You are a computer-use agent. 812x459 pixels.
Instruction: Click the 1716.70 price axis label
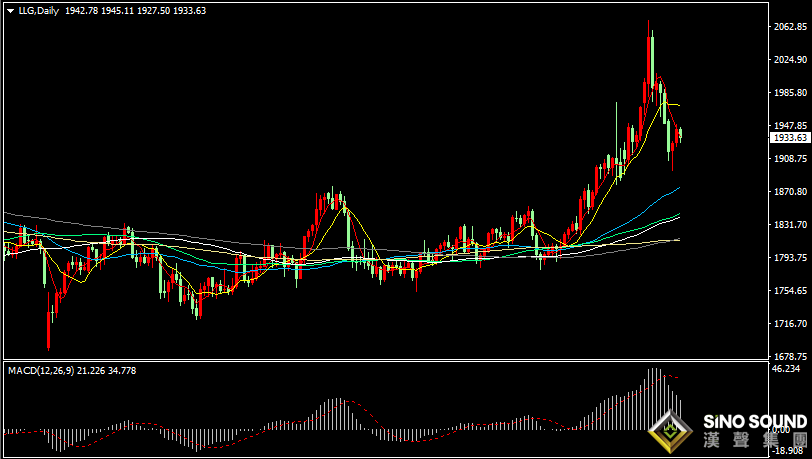(791, 323)
